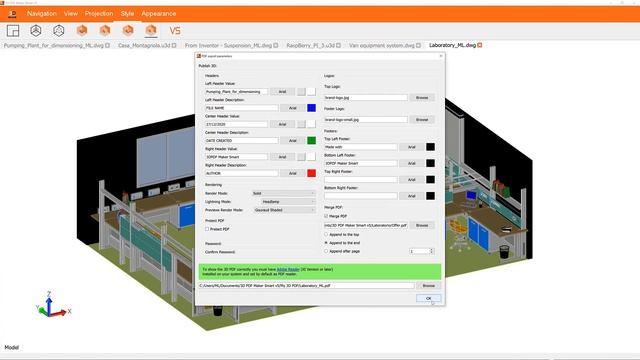Click the XYZ axis gizmo in viewport

pos(52,305)
